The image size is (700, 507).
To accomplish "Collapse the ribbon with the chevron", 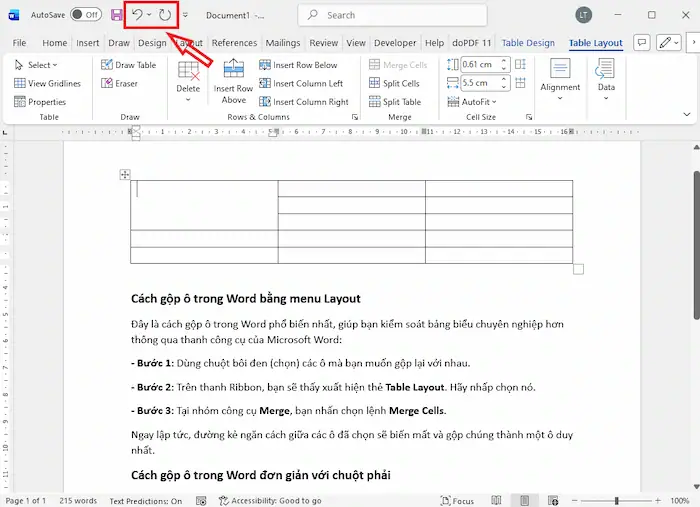I will [x=687, y=115].
